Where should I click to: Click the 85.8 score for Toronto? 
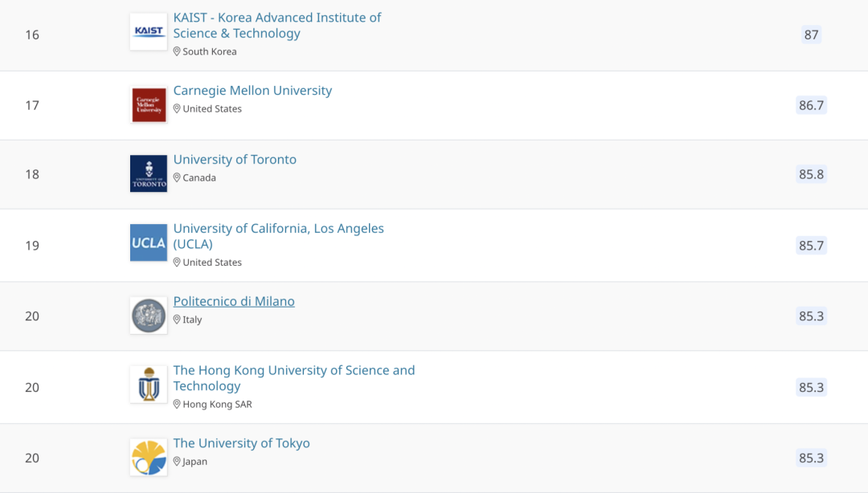pos(811,174)
